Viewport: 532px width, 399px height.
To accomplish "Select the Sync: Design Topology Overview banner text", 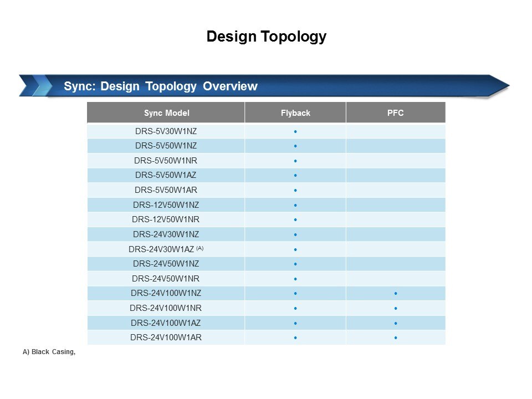I will click(x=160, y=86).
